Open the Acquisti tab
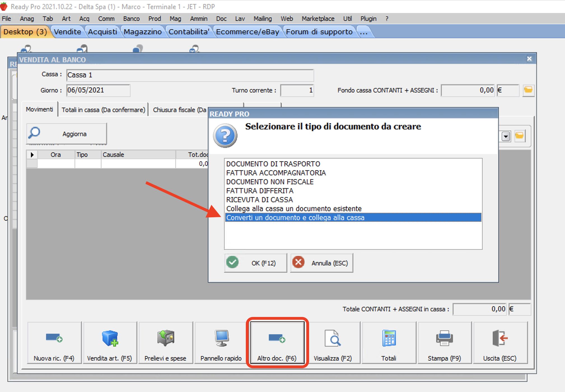Screen dimensions: 565x392 [x=102, y=32]
